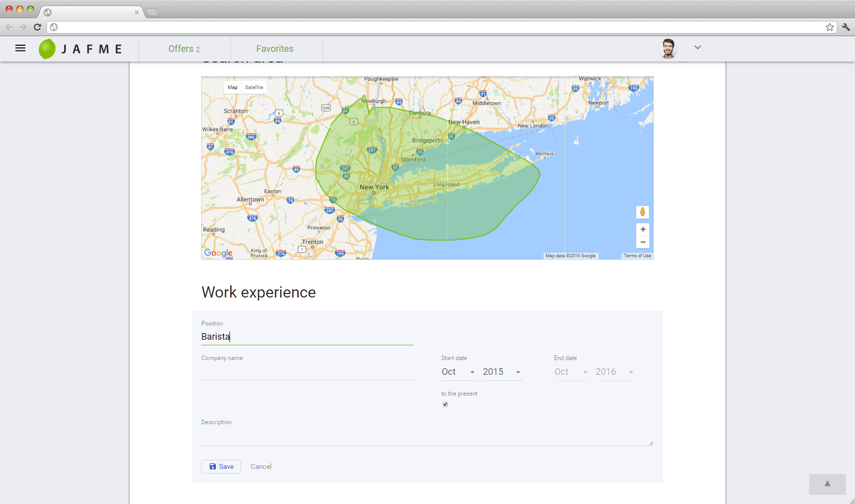Image resolution: width=855 pixels, height=504 pixels.
Task: Uncheck the 'to the present' checkbox
Action: click(445, 404)
